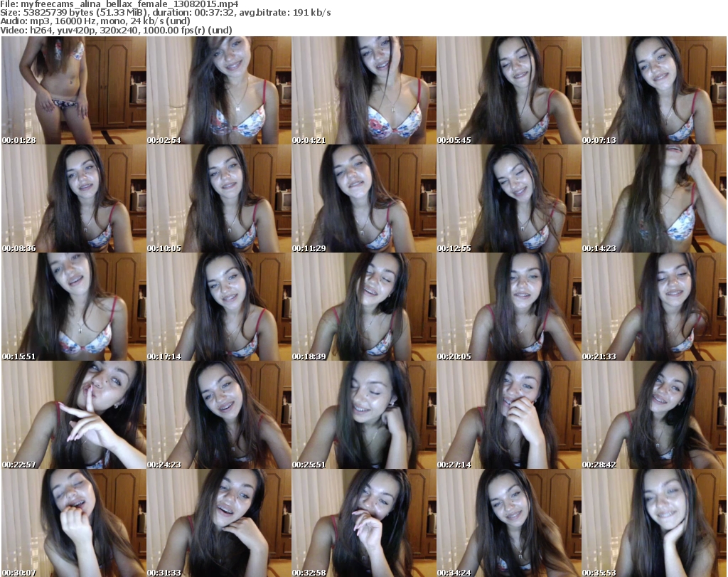
Task: Select the thumbnail at timestamp 00:01:28
Action: (74, 90)
